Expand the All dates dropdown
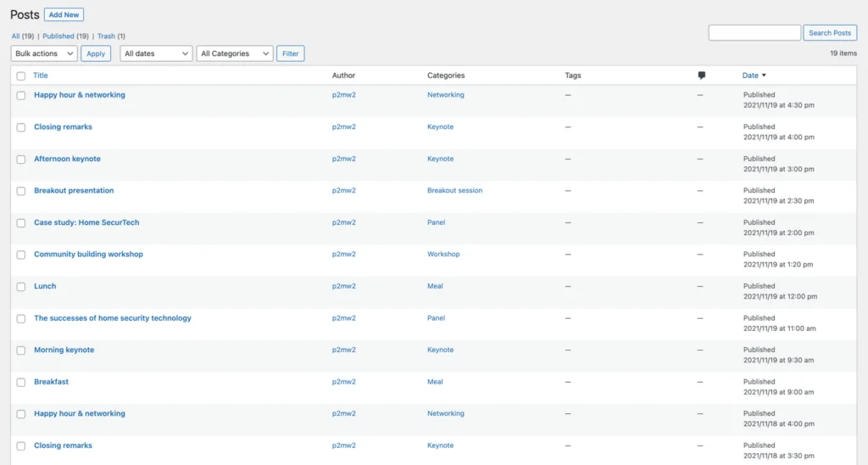The height and width of the screenshot is (465, 868). point(156,53)
